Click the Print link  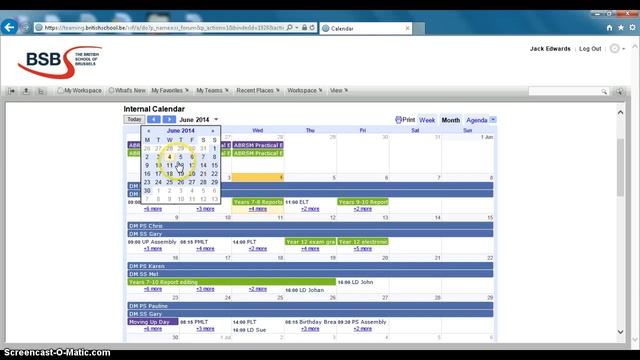409,120
